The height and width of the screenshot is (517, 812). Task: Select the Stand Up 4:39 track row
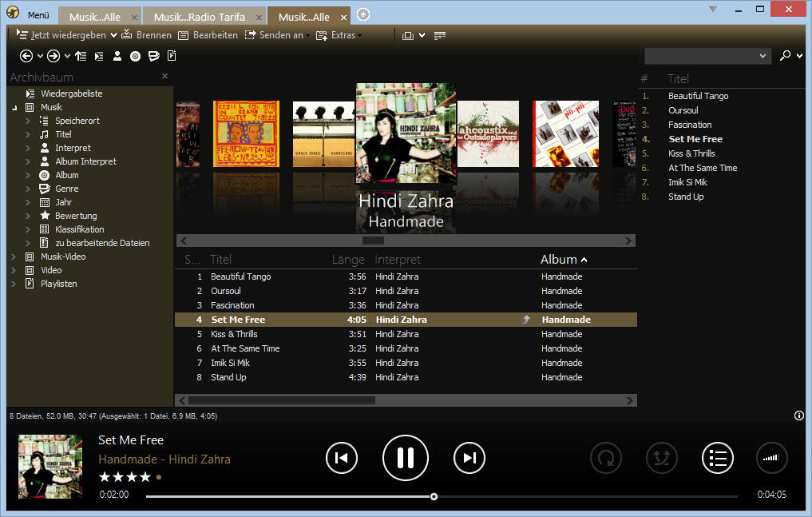click(x=406, y=378)
